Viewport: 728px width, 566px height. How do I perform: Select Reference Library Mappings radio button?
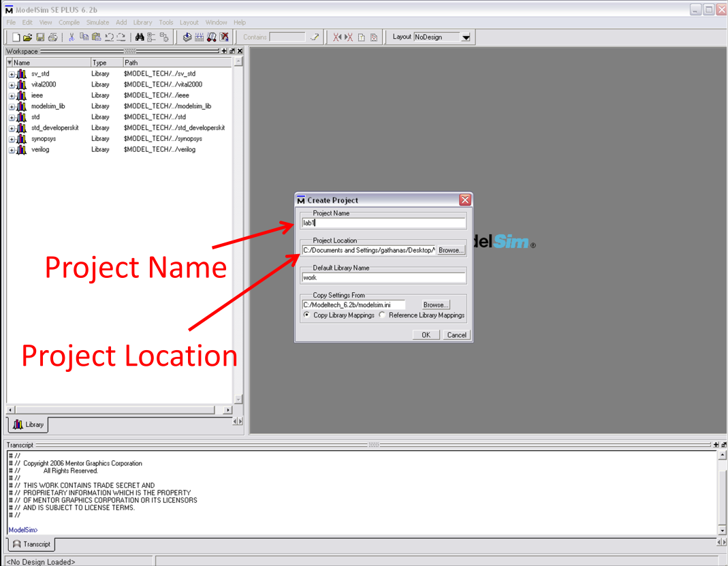[382, 315]
